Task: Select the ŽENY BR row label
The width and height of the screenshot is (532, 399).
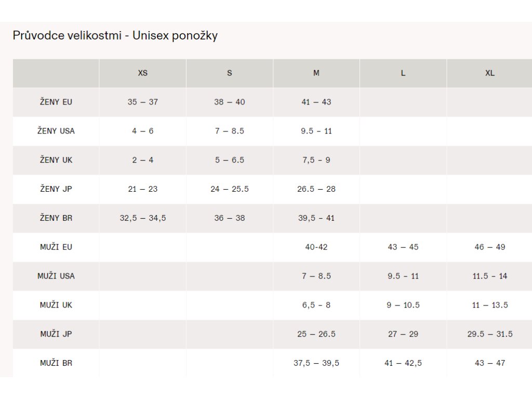Action: 56,218
